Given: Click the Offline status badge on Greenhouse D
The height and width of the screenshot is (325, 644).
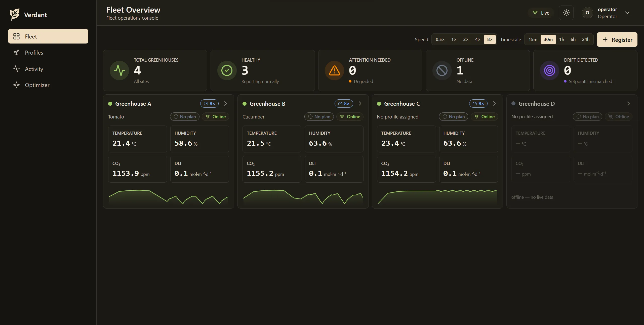Looking at the screenshot, I should 618,117.
